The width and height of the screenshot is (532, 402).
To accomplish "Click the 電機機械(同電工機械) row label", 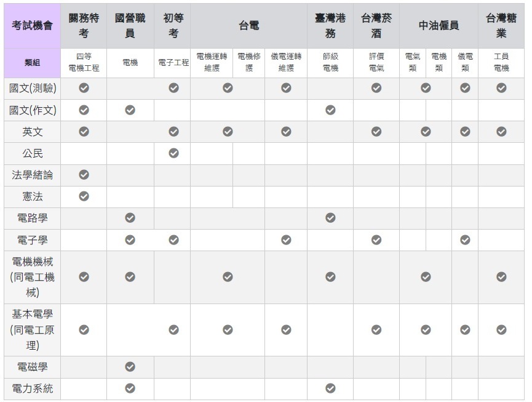I will (x=32, y=278).
